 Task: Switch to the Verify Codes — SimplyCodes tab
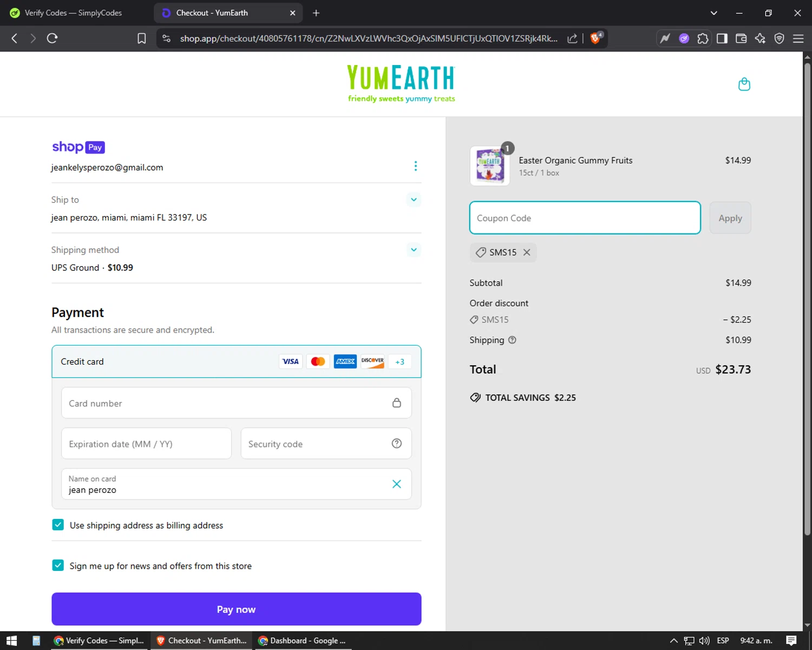tap(74, 13)
